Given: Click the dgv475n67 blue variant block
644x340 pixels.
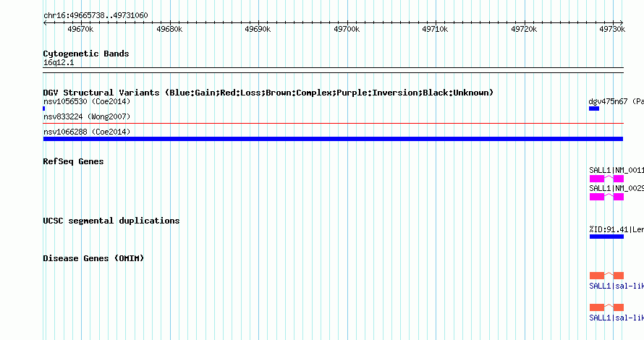Looking at the screenshot, I should click(594, 109).
